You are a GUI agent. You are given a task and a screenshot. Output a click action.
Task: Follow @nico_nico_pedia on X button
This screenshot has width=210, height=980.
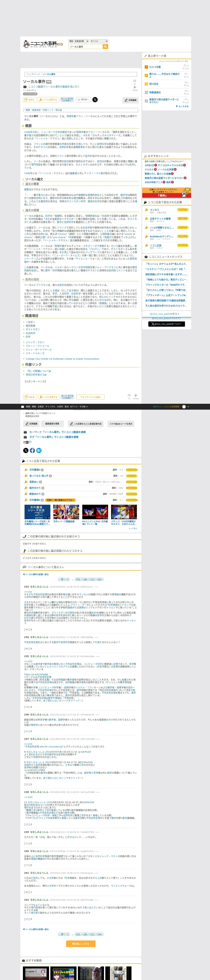tap(166, 324)
